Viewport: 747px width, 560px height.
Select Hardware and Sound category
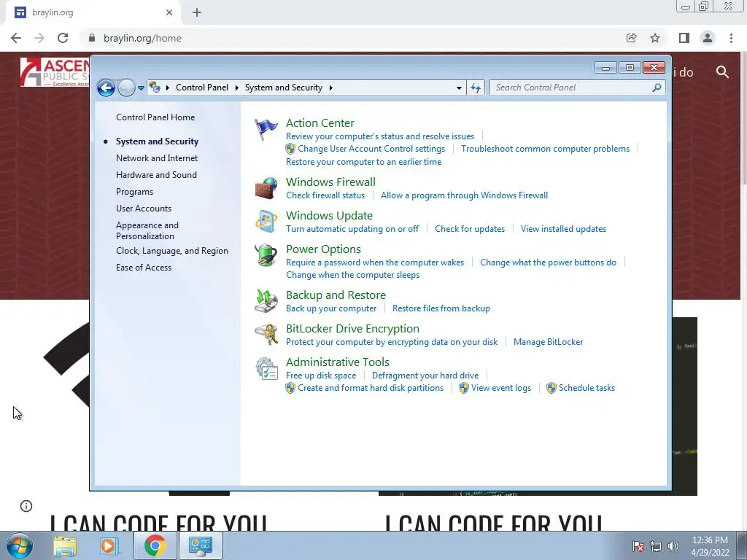(156, 175)
